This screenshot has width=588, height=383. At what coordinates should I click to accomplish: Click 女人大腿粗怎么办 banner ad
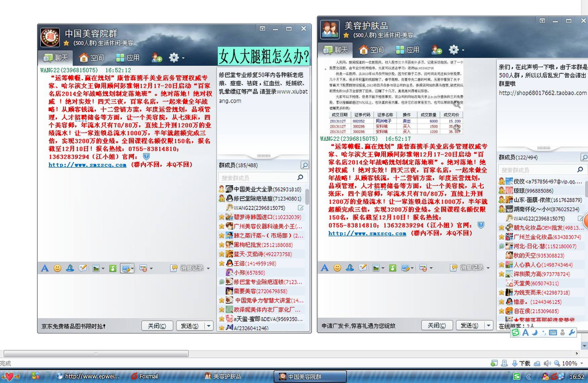tap(263, 56)
